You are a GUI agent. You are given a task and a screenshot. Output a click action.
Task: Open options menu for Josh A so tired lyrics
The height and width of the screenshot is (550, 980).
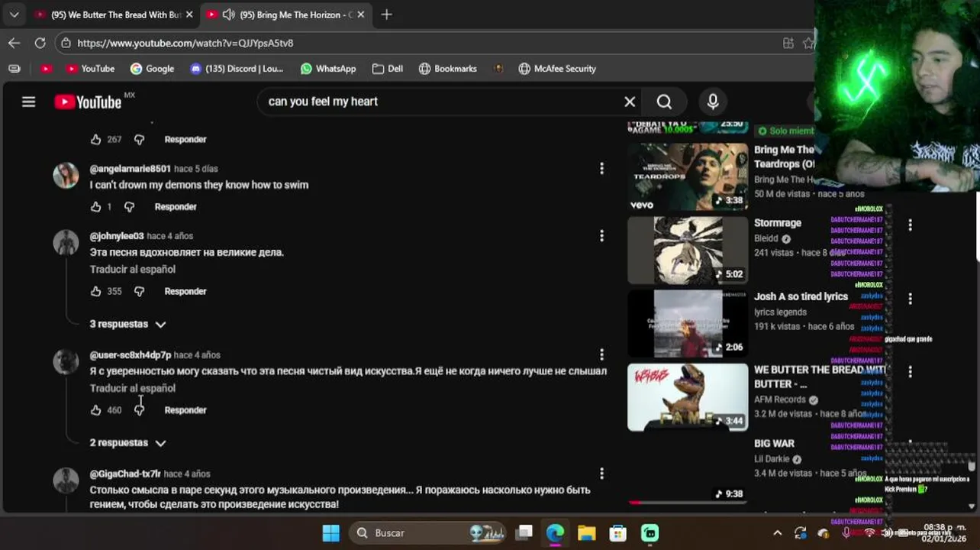[910, 298]
